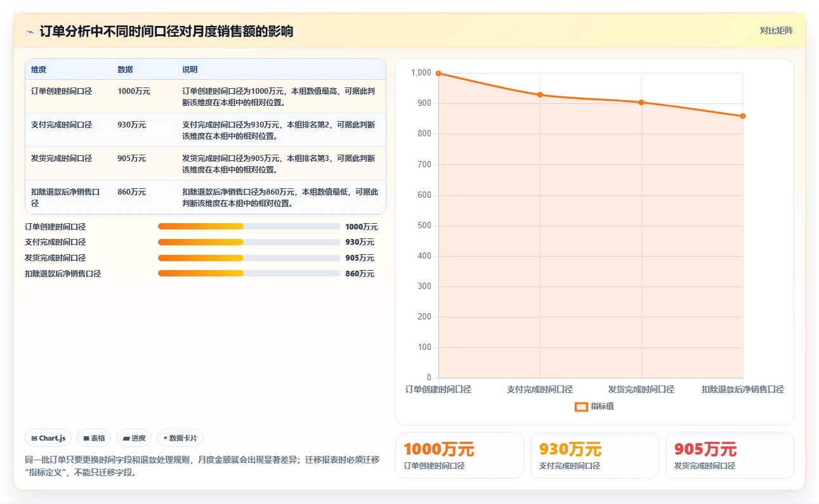This screenshot has width=819, height=504.
Task: Click table value 860万元
Action: [131, 191]
